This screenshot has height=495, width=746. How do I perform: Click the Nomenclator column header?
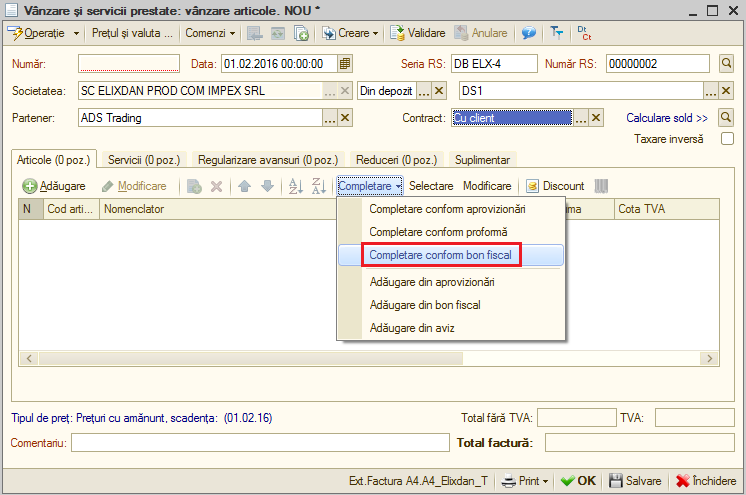click(x=218, y=209)
